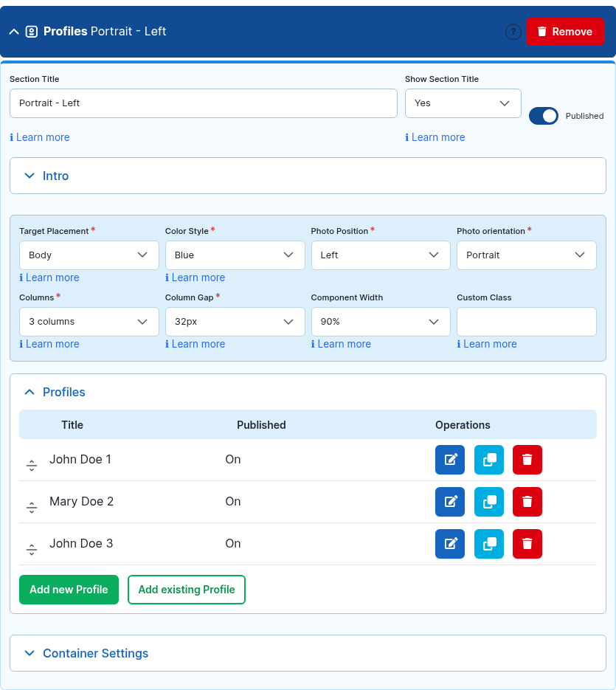Open the Component Width dropdown
Image resolution: width=616 pixels, height=690 pixels.
[x=381, y=322]
